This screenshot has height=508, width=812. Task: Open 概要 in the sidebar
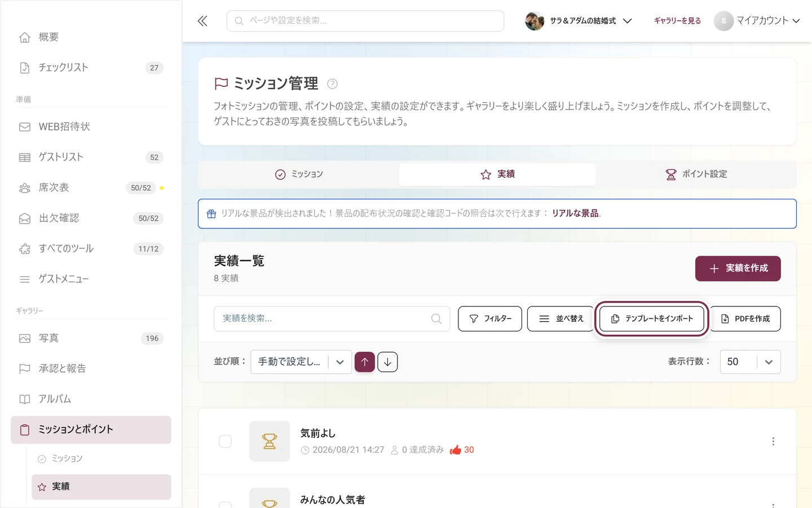pyautogui.click(x=91, y=37)
